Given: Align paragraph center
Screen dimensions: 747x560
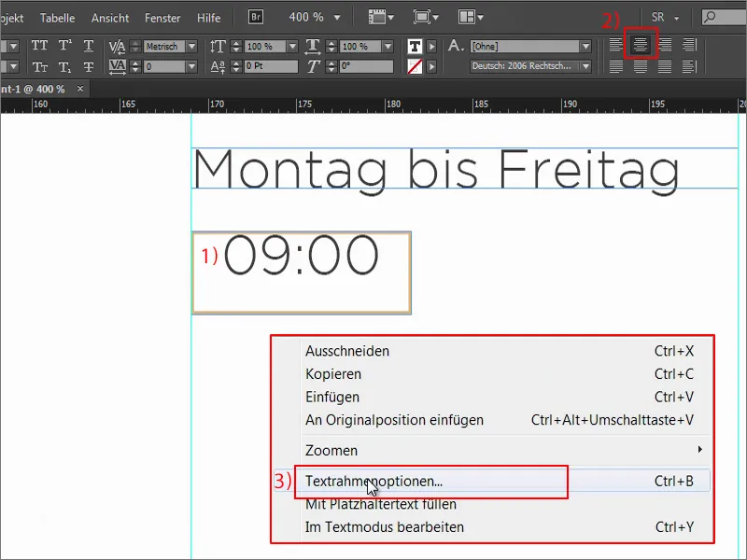Looking at the screenshot, I should coord(641,45).
